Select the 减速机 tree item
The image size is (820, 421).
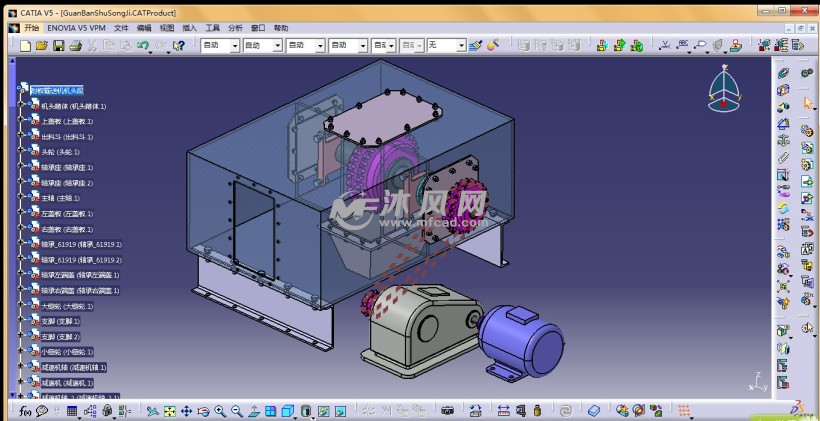(67, 383)
